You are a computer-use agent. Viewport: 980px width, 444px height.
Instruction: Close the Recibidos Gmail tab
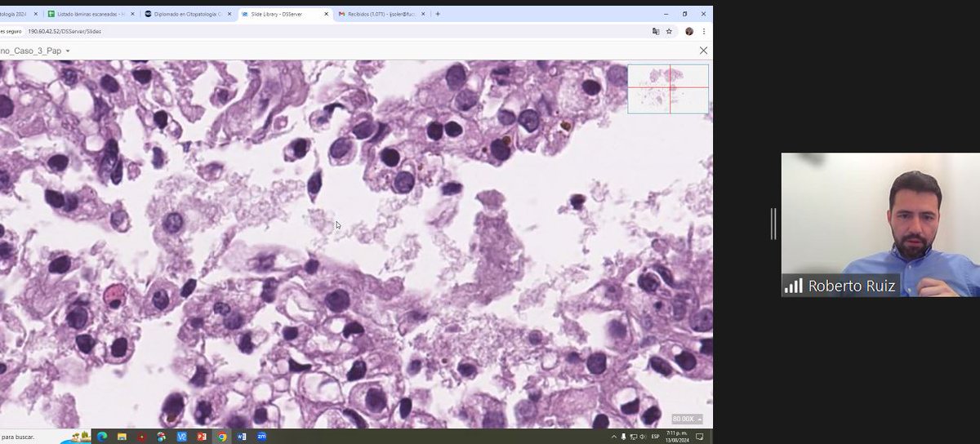point(424,14)
